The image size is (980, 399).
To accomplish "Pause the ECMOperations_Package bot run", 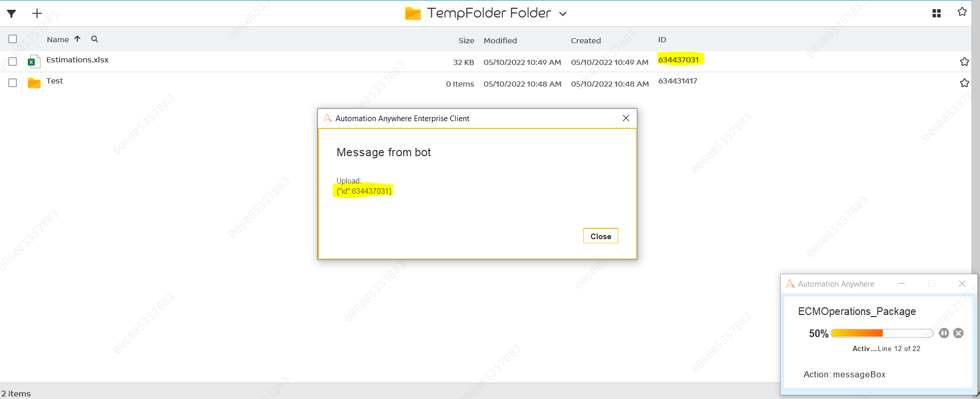I will click(944, 333).
